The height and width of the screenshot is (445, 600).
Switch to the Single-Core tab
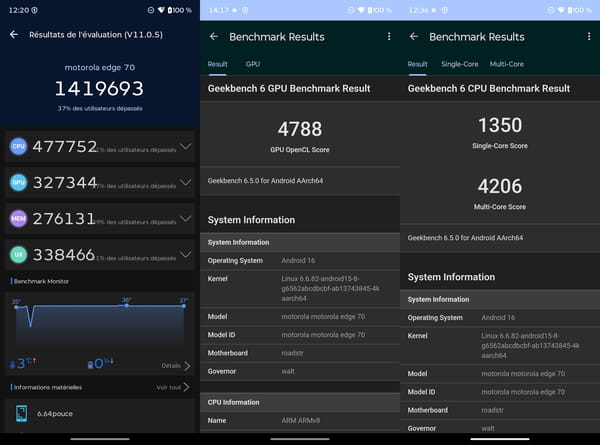pyautogui.click(x=460, y=64)
